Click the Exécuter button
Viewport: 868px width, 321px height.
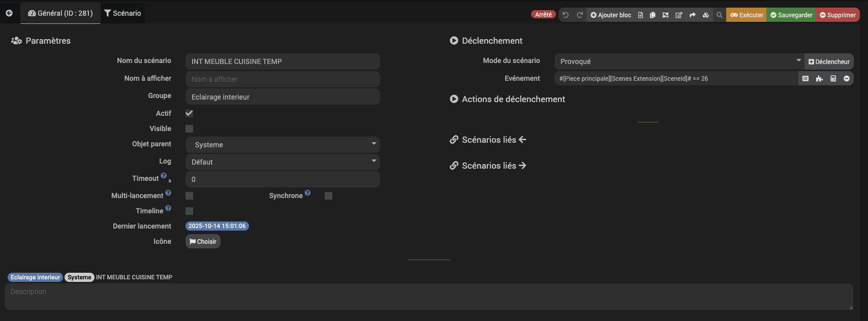click(746, 15)
